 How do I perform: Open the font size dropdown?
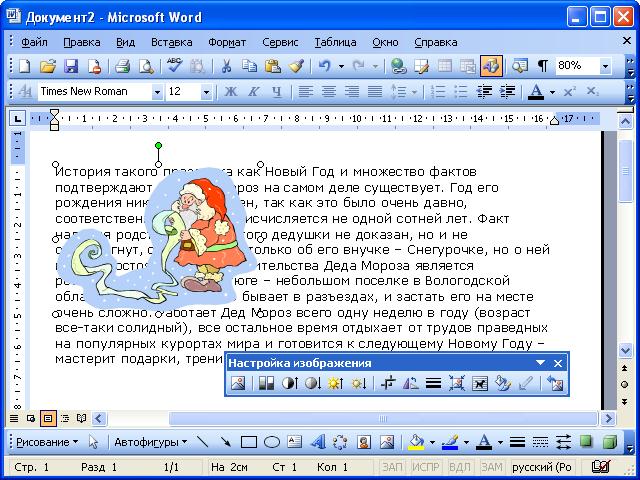(x=206, y=92)
